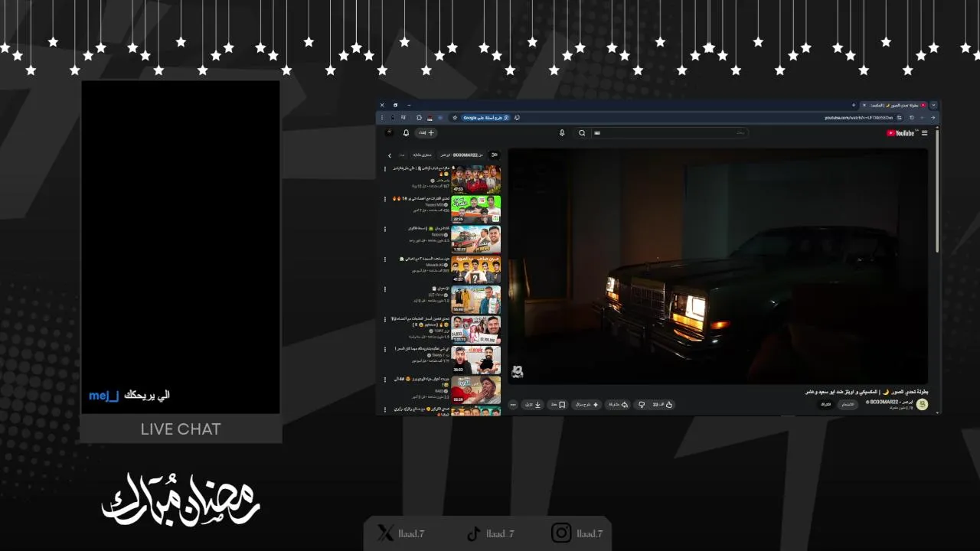This screenshot has height=551, width=980.
Task: Open the browser extensions puzzle icon
Action: tap(419, 118)
